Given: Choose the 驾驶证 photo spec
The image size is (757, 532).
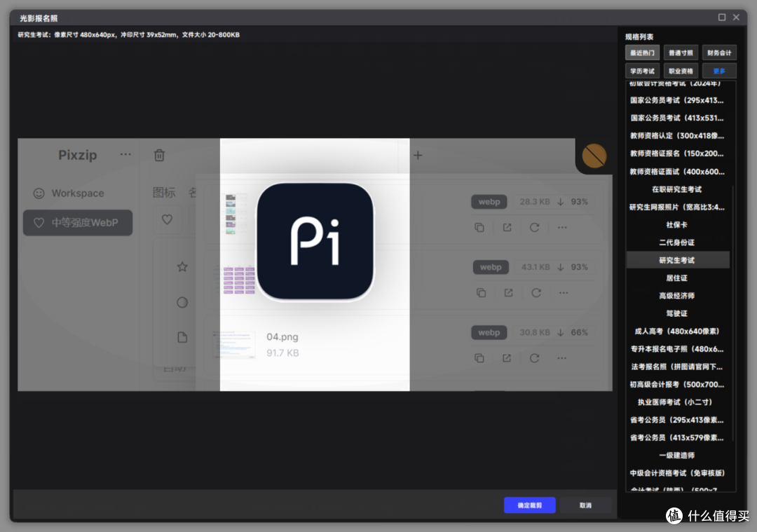Looking at the screenshot, I should 677,313.
